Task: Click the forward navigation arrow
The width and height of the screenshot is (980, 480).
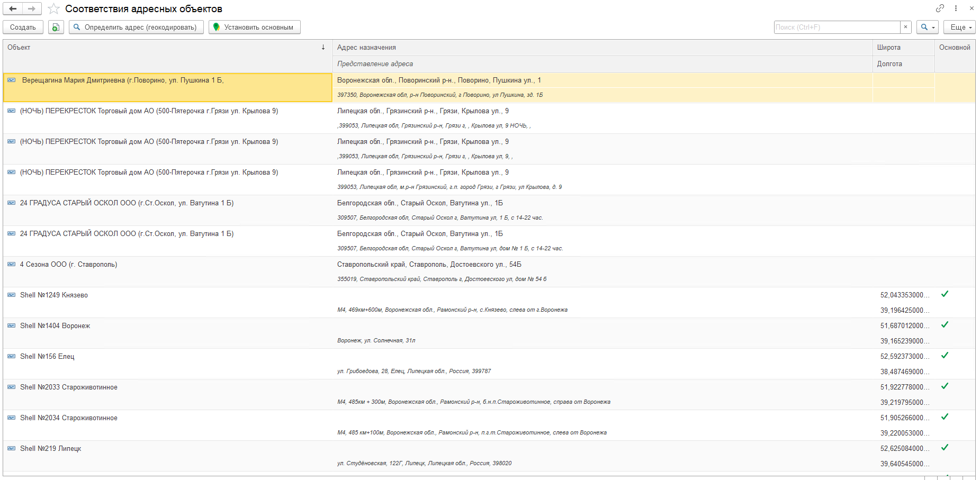Action: tap(31, 8)
